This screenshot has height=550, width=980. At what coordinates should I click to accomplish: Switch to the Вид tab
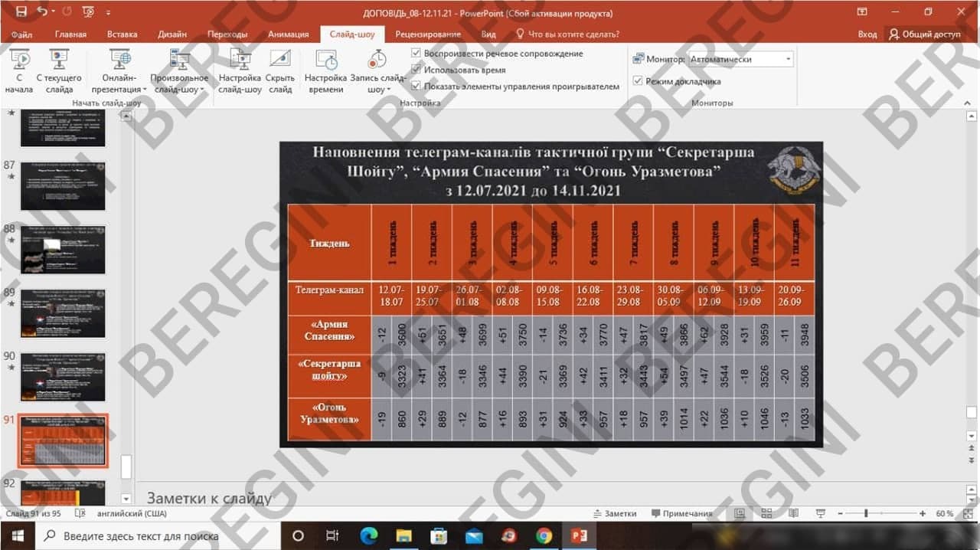[x=488, y=34]
